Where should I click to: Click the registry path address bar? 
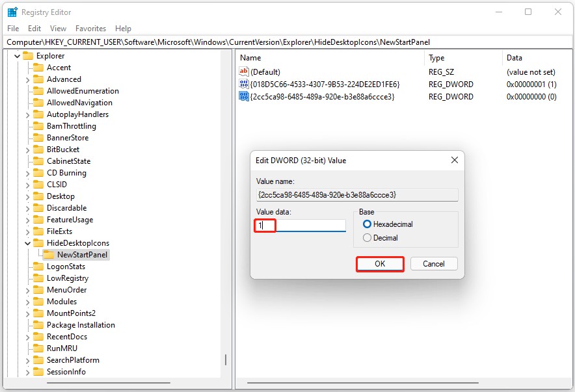pos(287,42)
